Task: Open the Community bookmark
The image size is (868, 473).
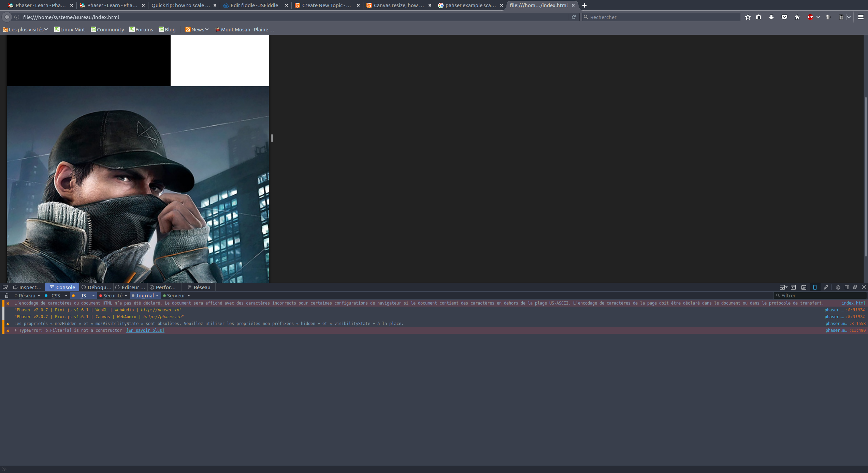Action: 107,30
